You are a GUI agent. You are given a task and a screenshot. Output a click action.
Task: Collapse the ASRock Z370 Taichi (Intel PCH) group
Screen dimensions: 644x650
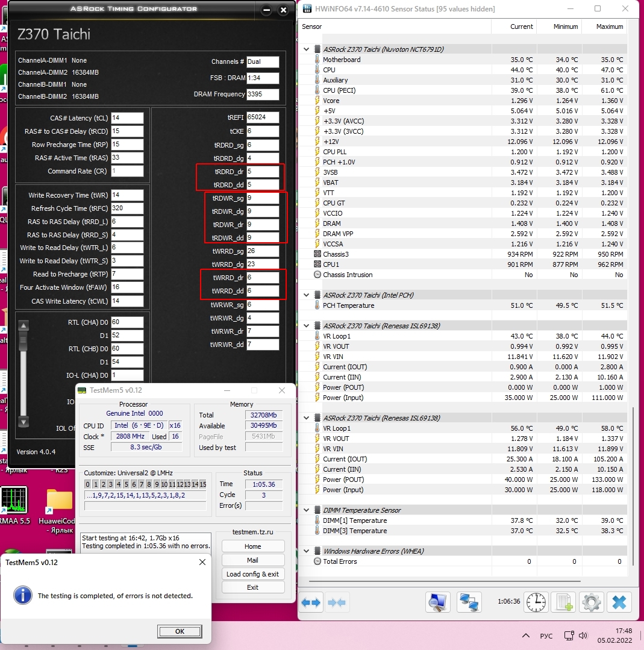[307, 295]
